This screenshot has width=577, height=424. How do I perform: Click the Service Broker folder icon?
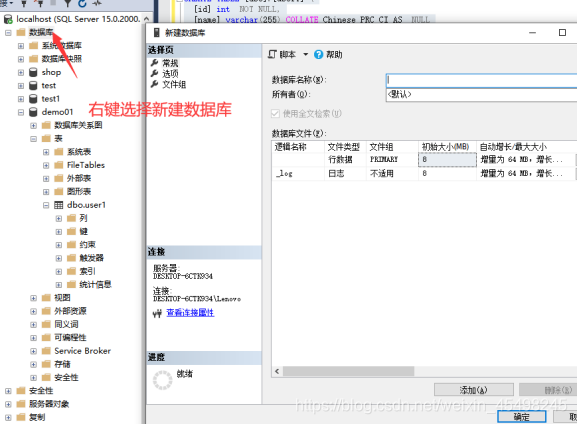click(46, 351)
